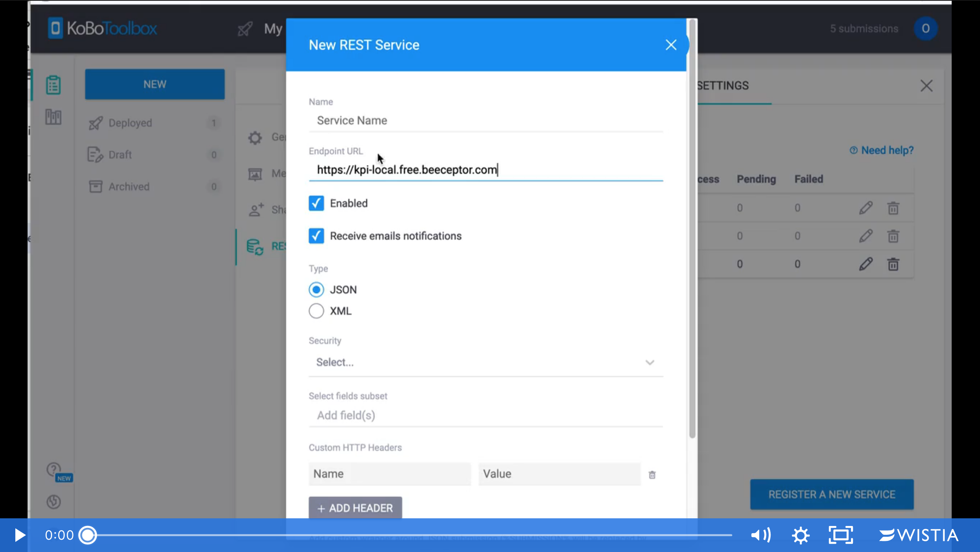Click the trash icon beside header Value
Image resolution: width=980 pixels, height=552 pixels.
coord(652,475)
